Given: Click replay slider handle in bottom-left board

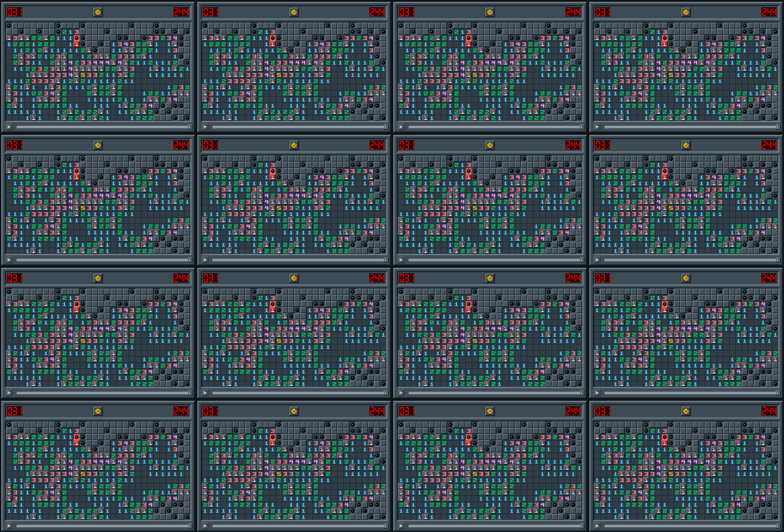Looking at the screenshot, I should click(190, 526).
